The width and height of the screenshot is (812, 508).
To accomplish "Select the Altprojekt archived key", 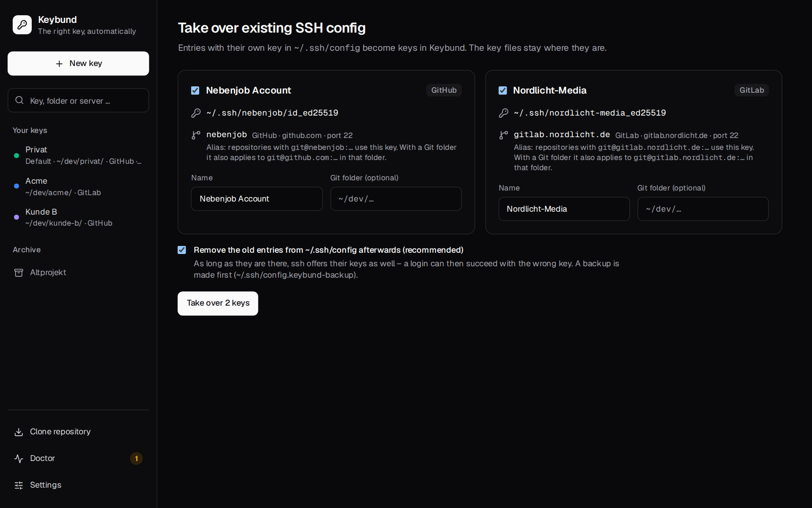I will click(x=78, y=273).
